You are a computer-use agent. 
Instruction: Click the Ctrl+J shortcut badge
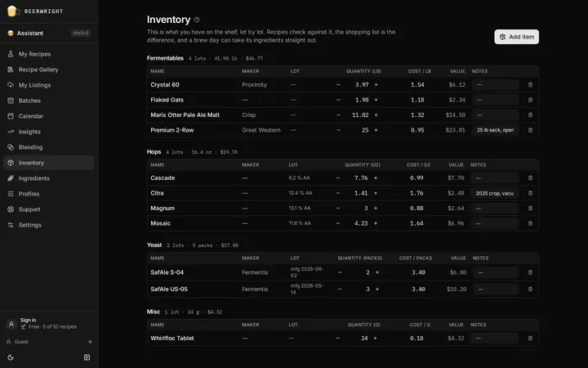point(81,33)
